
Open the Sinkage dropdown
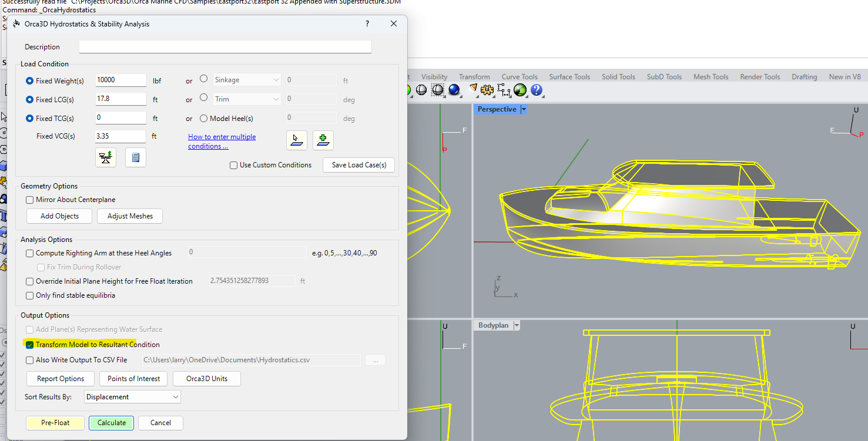coord(247,80)
